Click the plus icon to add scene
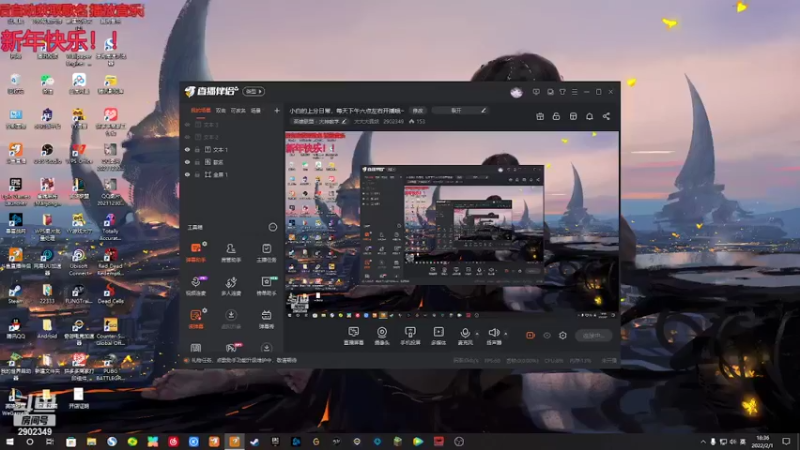The width and height of the screenshot is (800, 450). point(277,110)
